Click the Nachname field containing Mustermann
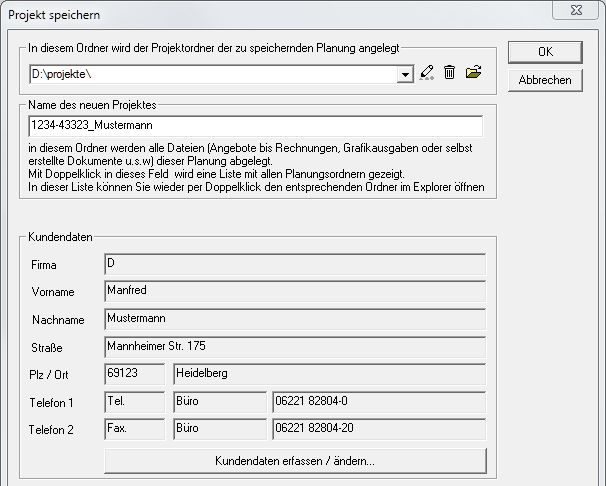The height and width of the screenshot is (486, 606). coord(294,319)
